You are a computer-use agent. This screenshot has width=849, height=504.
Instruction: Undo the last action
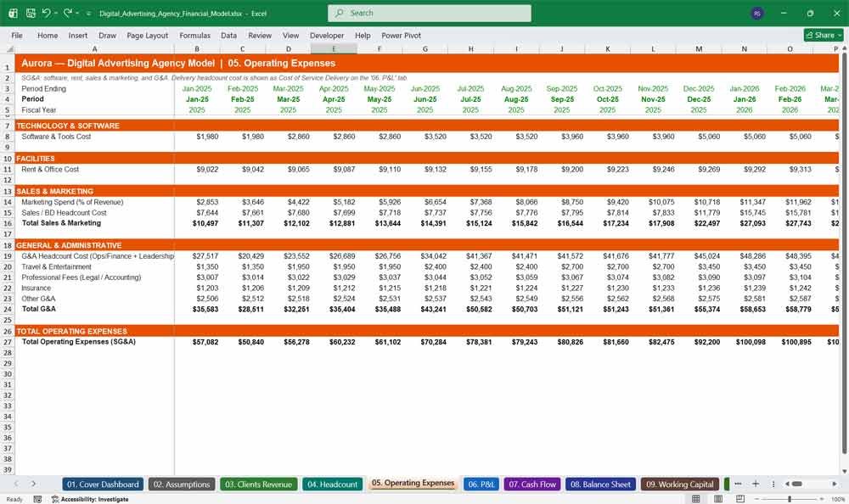tap(47, 13)
